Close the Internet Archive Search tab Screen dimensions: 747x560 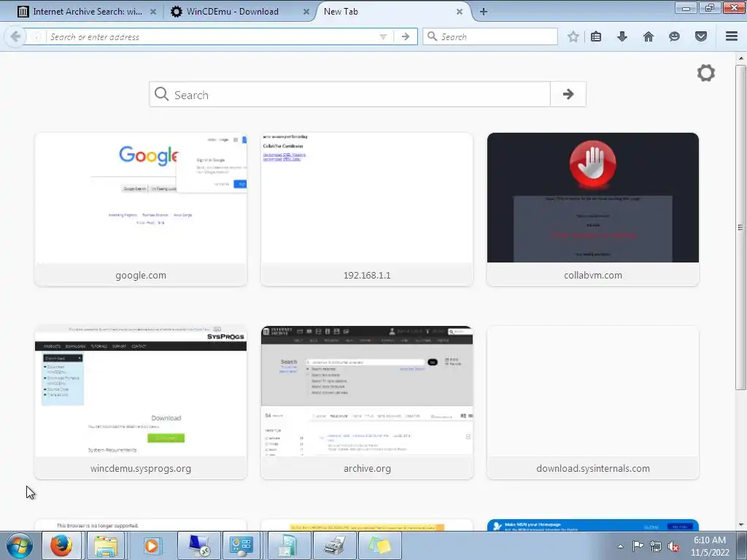pyautogui.click(x=153, y=12)
